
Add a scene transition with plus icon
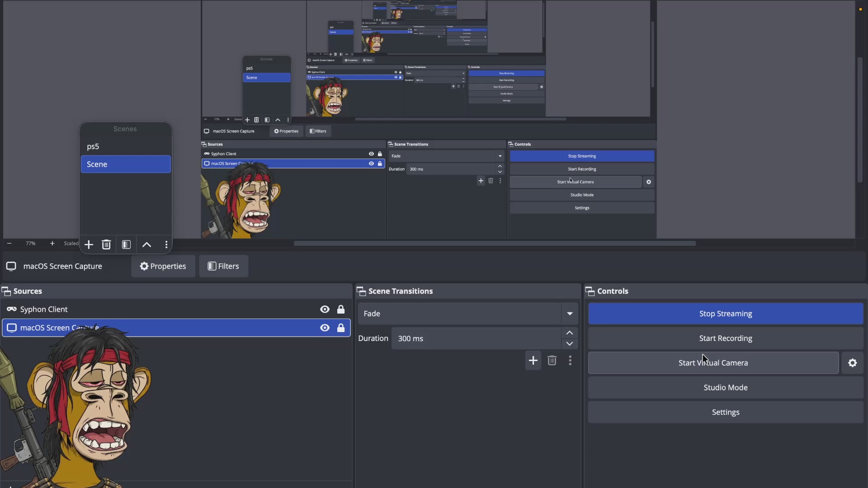[x=533, y=360]
